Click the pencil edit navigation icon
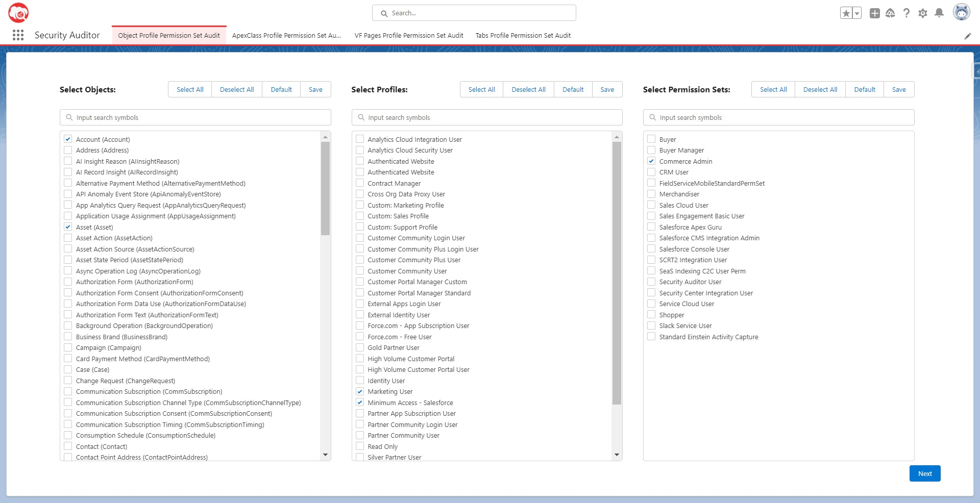This screenshot has height=503, width=980. pos(968,36)
